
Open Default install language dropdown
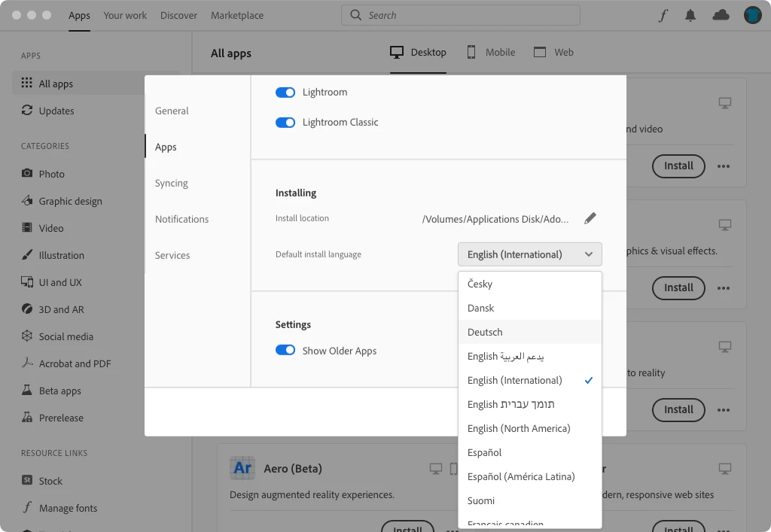point(529,254)
